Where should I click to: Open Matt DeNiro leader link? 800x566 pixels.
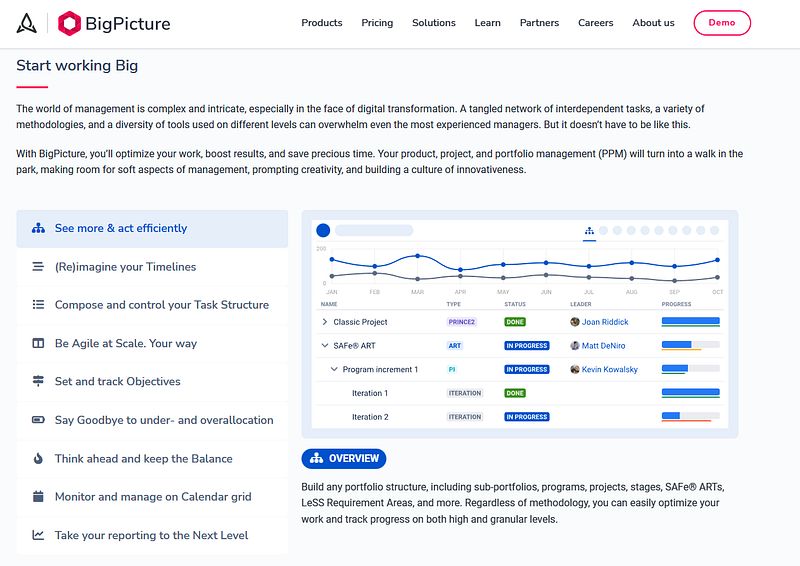click(x=604, y=346)
